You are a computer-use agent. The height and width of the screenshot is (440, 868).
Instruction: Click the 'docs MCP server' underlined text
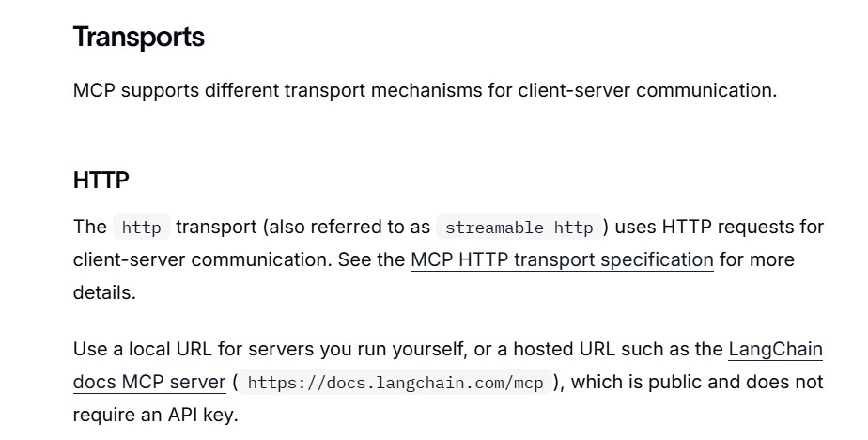pyautogui.click(x=149, y=383)
